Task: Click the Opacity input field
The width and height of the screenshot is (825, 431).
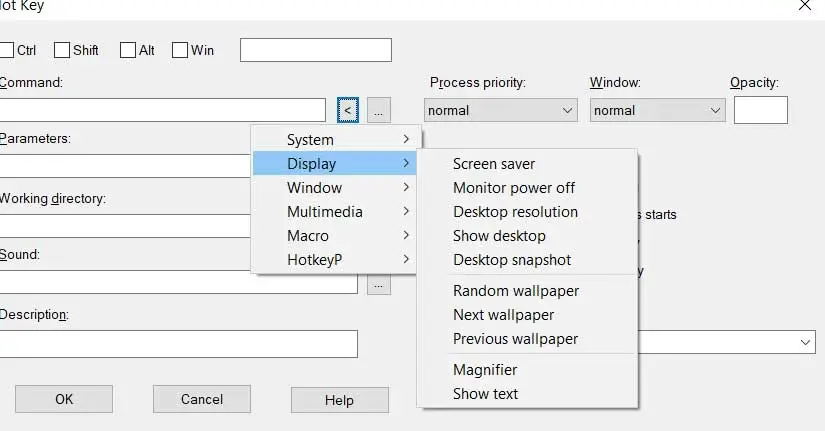Action: pyautogui.click(x=760, y=110)
